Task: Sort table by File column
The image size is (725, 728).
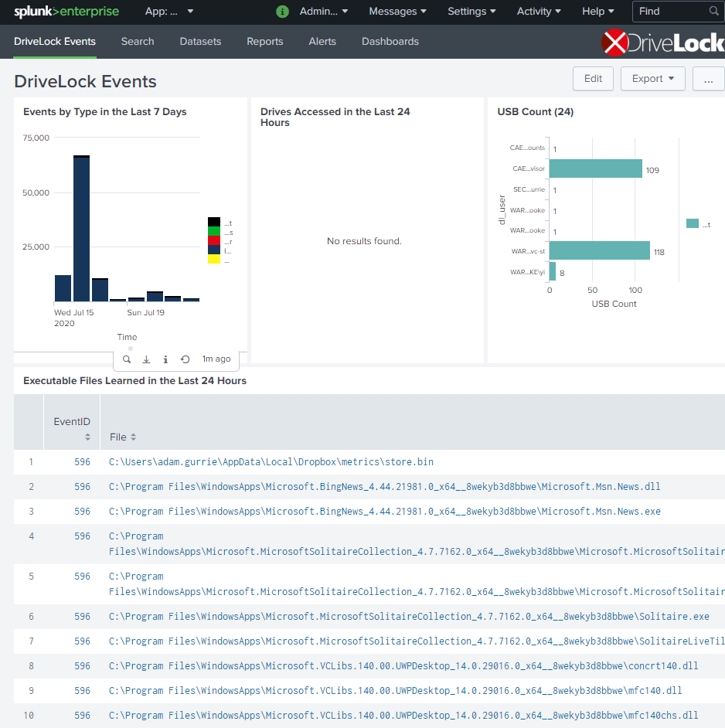Action: pyautogui.click(x=123, y=437)
